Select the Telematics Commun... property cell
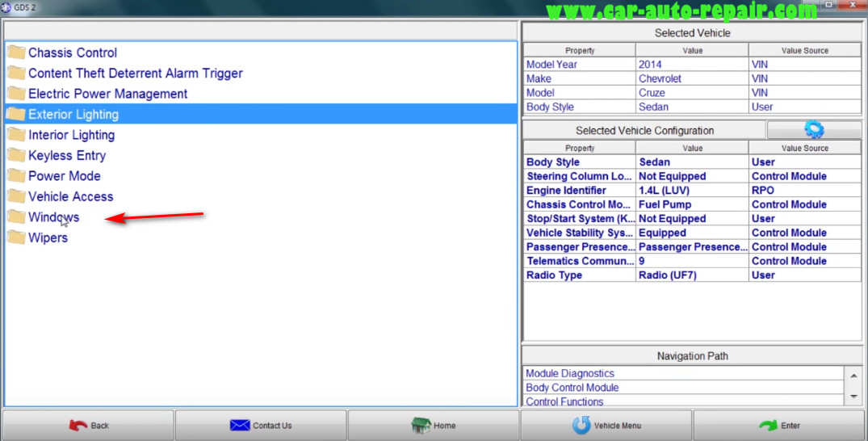The image size is (868, 441). click(x=580, y=261)
